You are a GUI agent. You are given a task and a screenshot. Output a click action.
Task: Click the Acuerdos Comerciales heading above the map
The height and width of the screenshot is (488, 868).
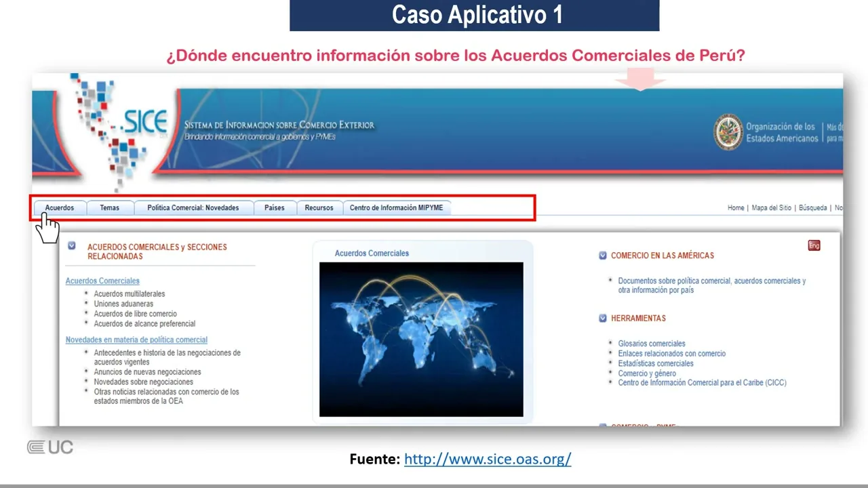coord(372,253)
